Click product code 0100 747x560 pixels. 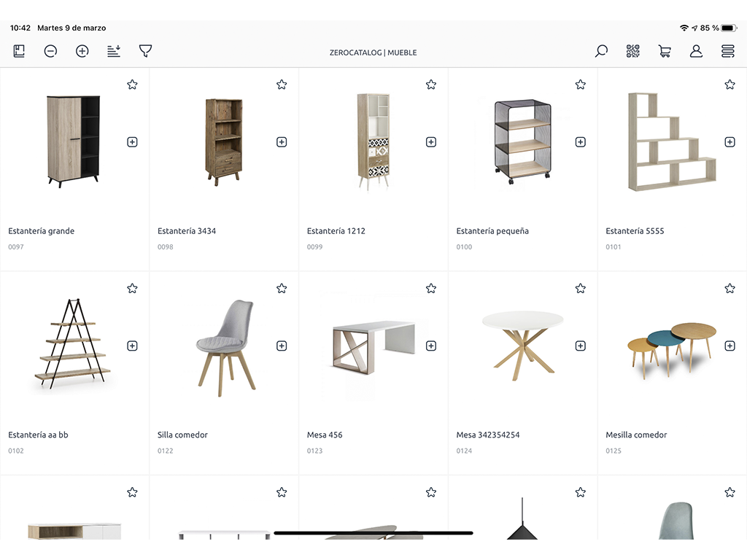[464, 246]
